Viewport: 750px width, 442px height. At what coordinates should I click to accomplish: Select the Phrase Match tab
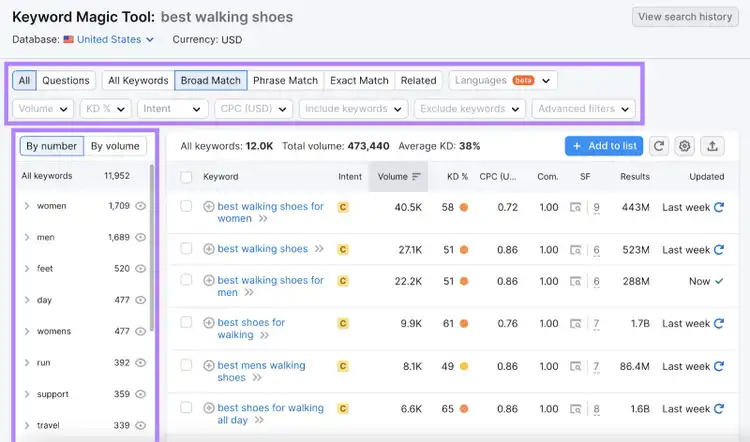(286, 80)
